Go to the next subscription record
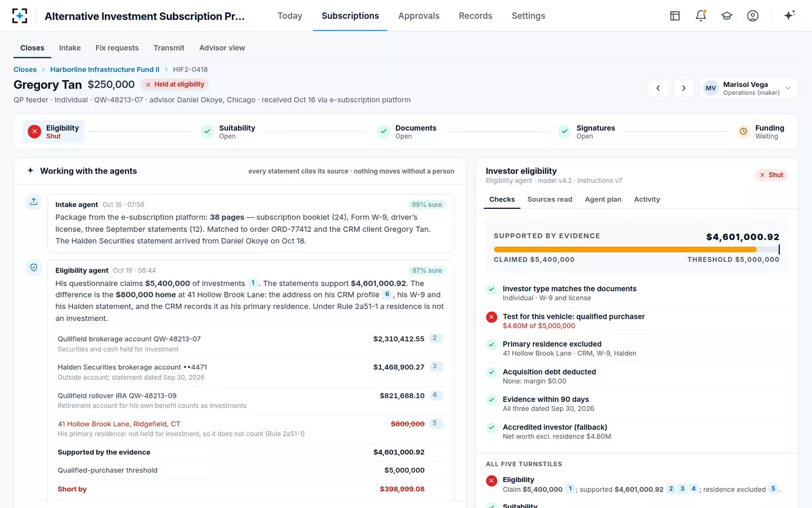 pyautogui.click(x=684, y=88)
